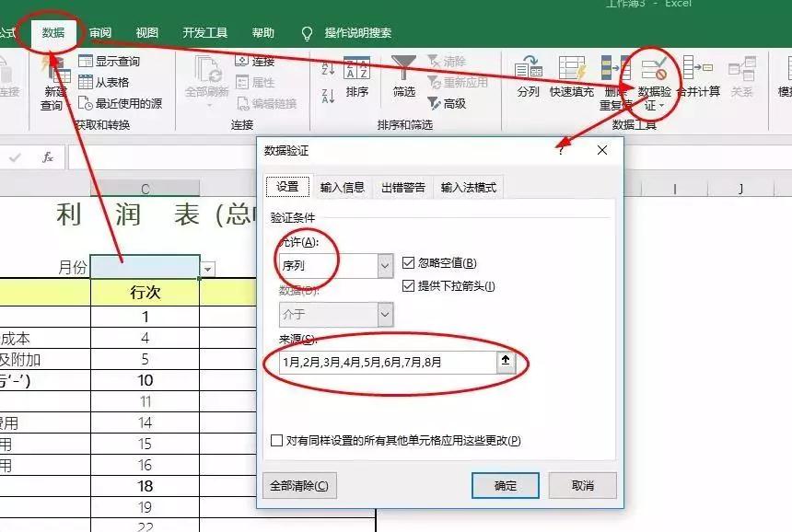Click the fx insert function icon
792x532 pixels.
[48, 157]
